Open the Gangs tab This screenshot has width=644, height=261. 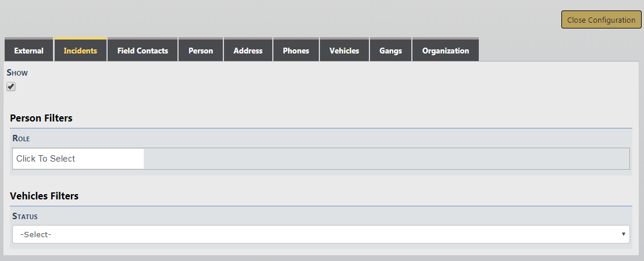point(390,51)
